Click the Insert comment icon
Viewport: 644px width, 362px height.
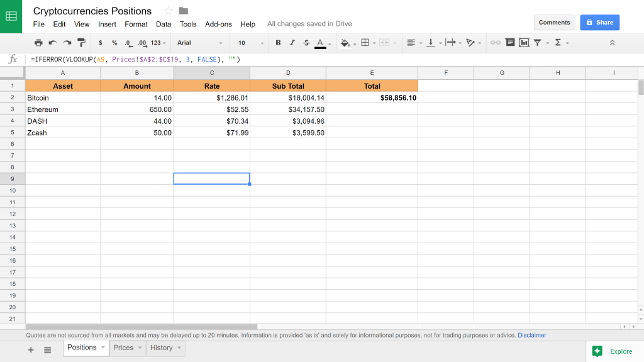coord(510,42)
